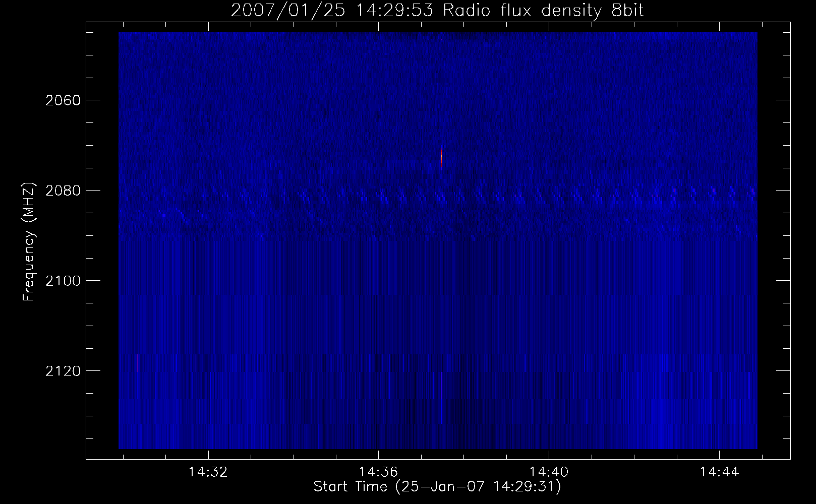Click the 14:44 time tick label
Image resolution: width=816 pixels, height=504 pixels.
click(719, 472)
